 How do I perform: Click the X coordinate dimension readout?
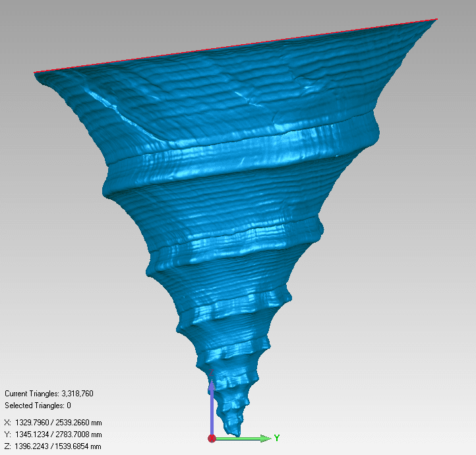[53, 423]
